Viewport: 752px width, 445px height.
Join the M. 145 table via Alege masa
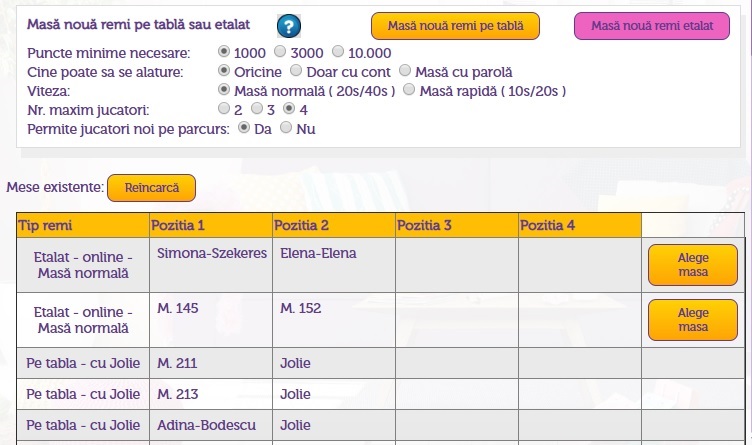click(x=693, y=320)
